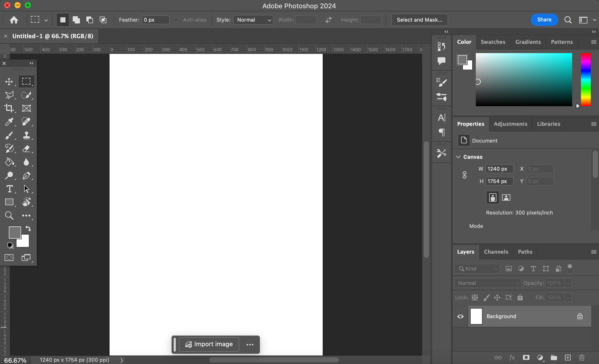Select the Move tool
This screenshot has height=364, width=599.
coord(9,82)
